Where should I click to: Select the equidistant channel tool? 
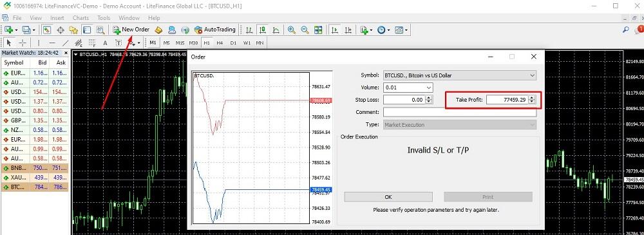79,42
